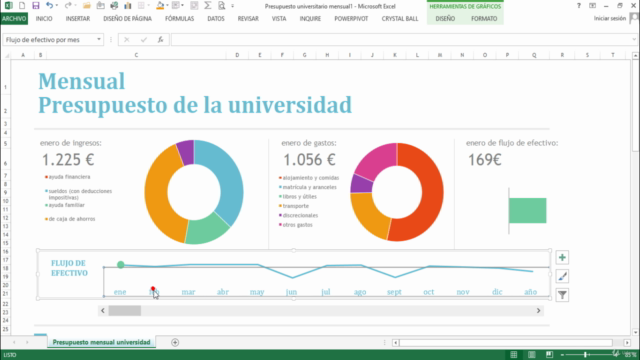The image size is (640, 360).
Task: Switch to Page Break Preview in the status bar
Action: (x=549, y=355)
